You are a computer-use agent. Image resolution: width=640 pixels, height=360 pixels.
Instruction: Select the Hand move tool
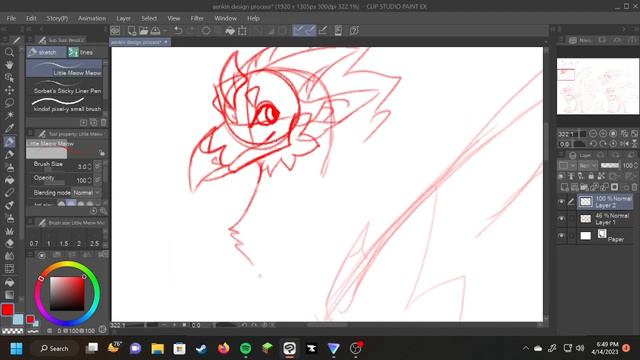pyautogui.click(x=9, y=65)
